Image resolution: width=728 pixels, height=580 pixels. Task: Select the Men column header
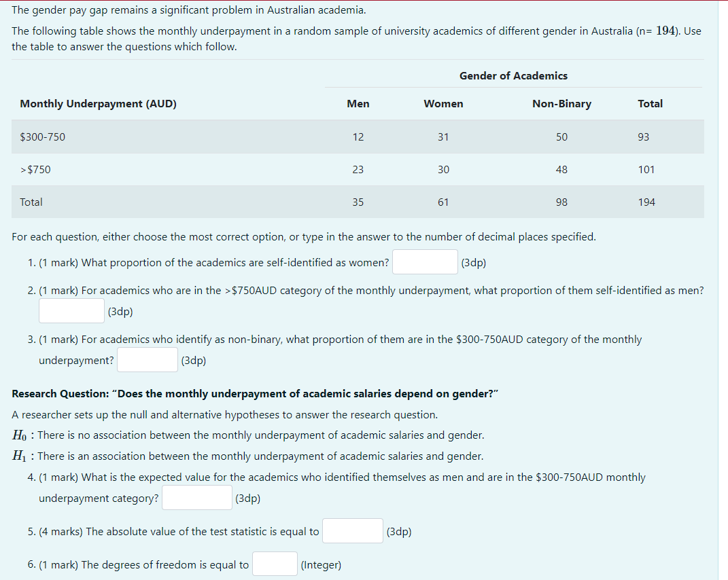point(358,103)
